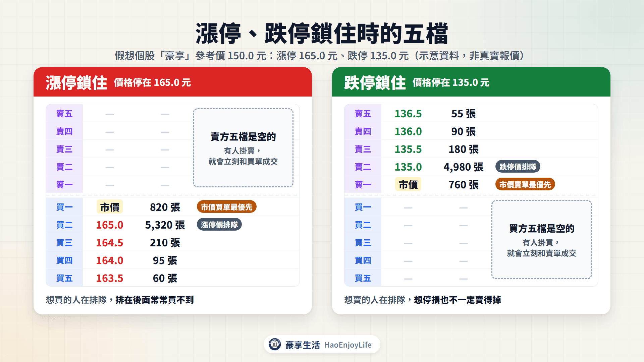Click the 豪享生活 brand name
The height and width of the screenshot is (362, 644).
click(303, 345)
